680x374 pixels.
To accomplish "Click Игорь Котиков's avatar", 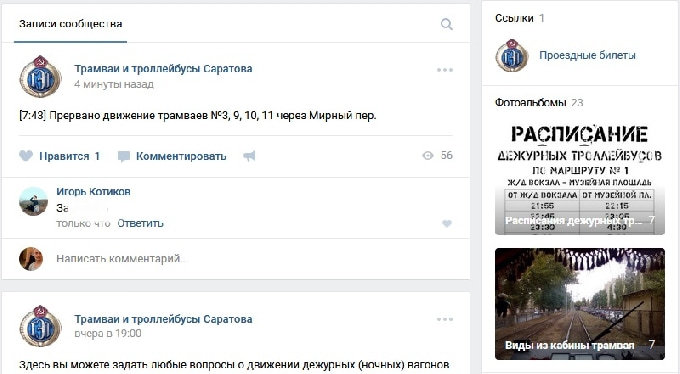I will tap(33, 201).
